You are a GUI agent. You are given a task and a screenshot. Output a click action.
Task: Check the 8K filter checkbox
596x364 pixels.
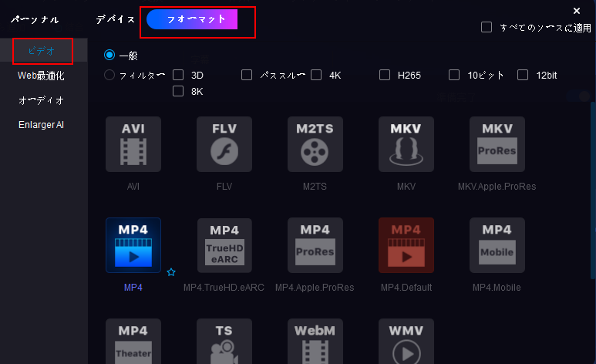coord(178,91)
